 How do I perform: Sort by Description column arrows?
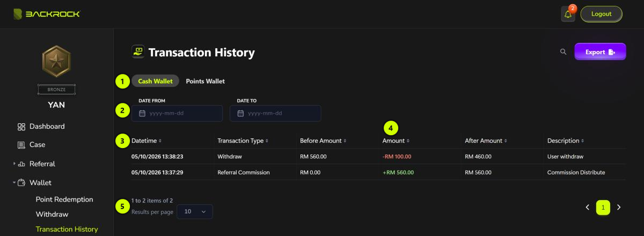[x=583, y=141]
